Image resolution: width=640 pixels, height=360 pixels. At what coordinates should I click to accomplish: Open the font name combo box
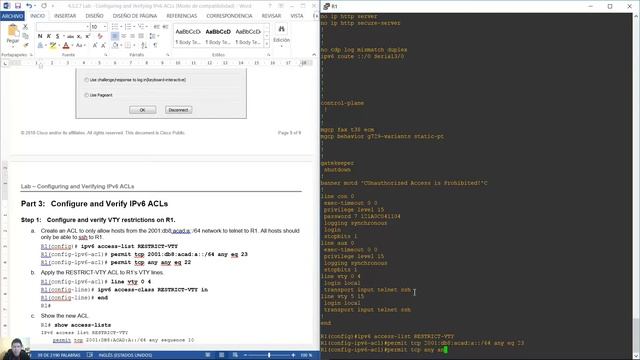pyautogui.click(x=62, y=27)
